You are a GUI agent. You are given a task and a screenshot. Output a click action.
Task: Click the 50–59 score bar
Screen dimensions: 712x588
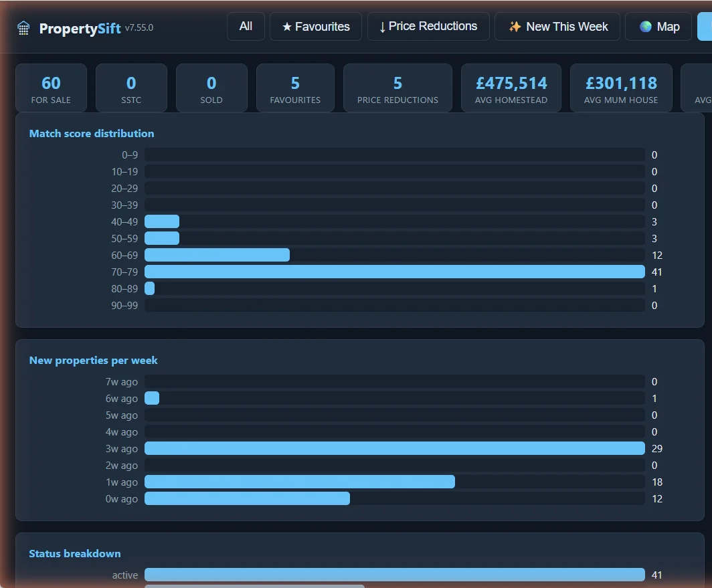[162, 238]
